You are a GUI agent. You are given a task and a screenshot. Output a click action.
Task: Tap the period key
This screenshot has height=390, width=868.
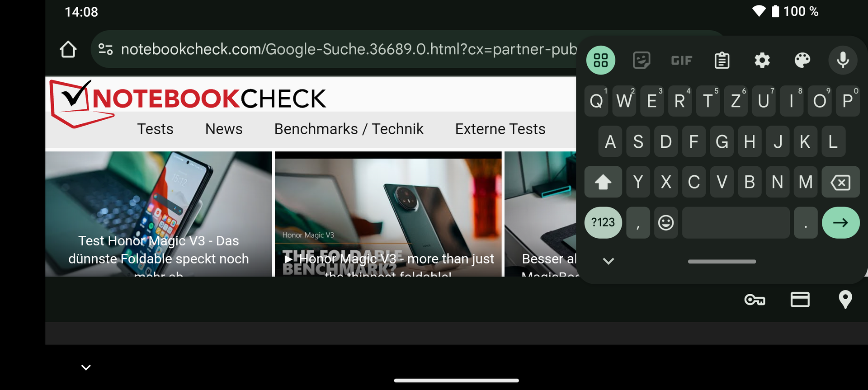806,222
